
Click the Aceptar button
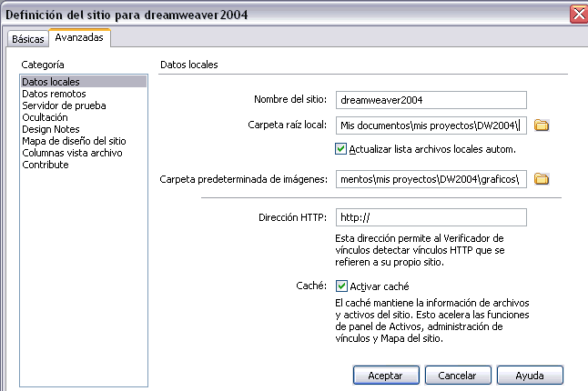386,376
